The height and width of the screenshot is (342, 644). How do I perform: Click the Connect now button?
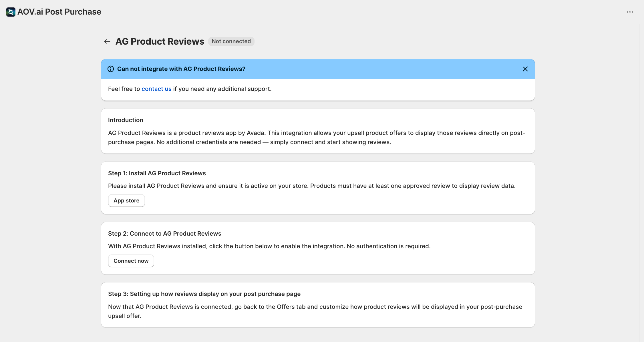point(131,261)
